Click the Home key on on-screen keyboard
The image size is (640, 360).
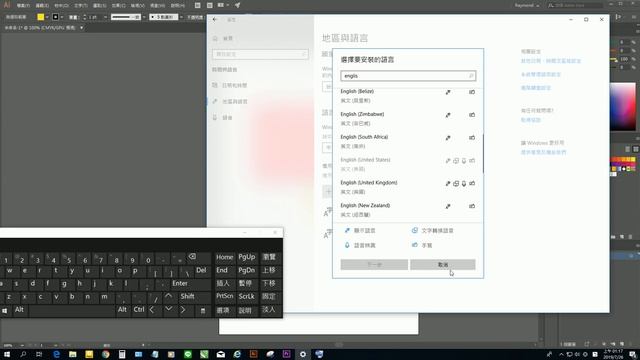click(x=224, y=257)
